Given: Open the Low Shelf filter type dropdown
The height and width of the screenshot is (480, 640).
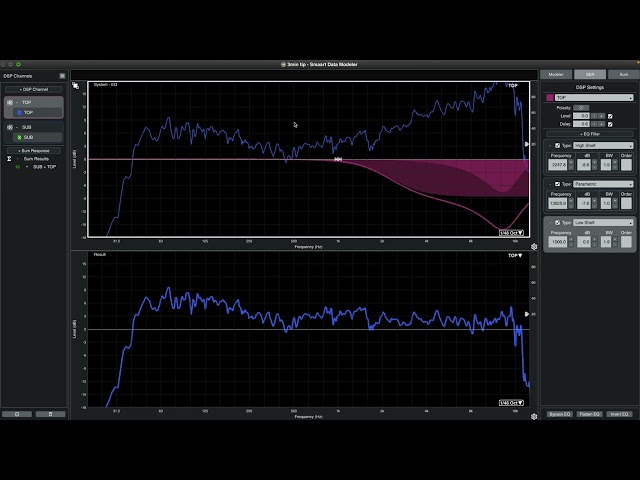Looking at the screenshot, I should click(599, 222).
